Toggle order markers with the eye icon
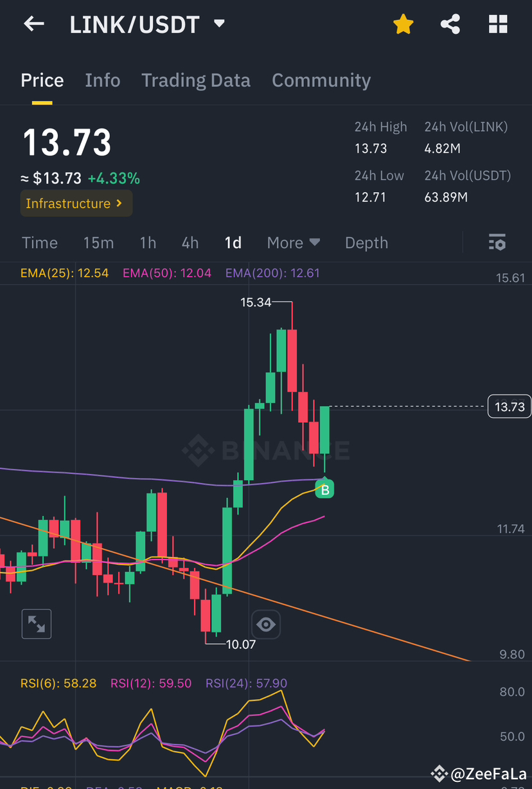 (x=265, y=624)
